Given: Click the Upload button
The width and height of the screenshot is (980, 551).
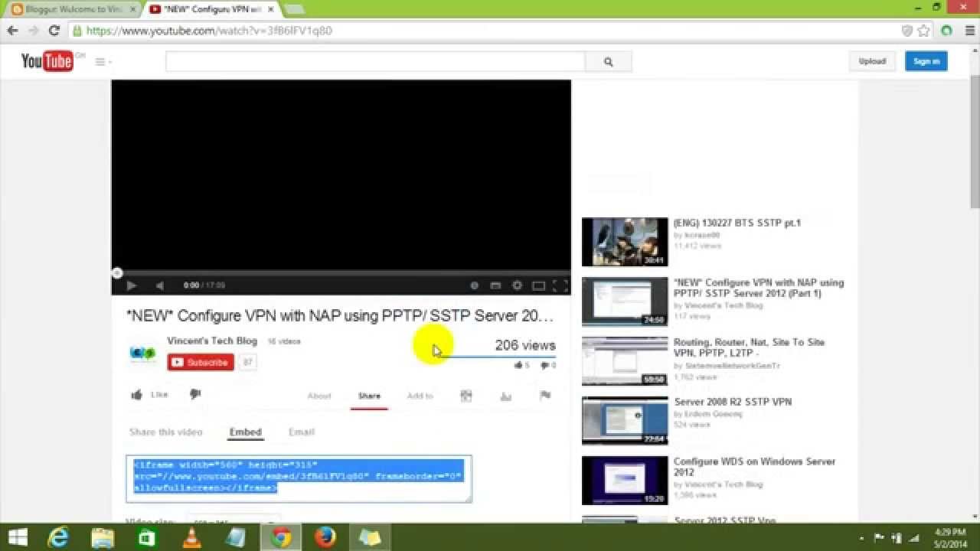Looking at the screenshot, I should (x=872, y=61).
